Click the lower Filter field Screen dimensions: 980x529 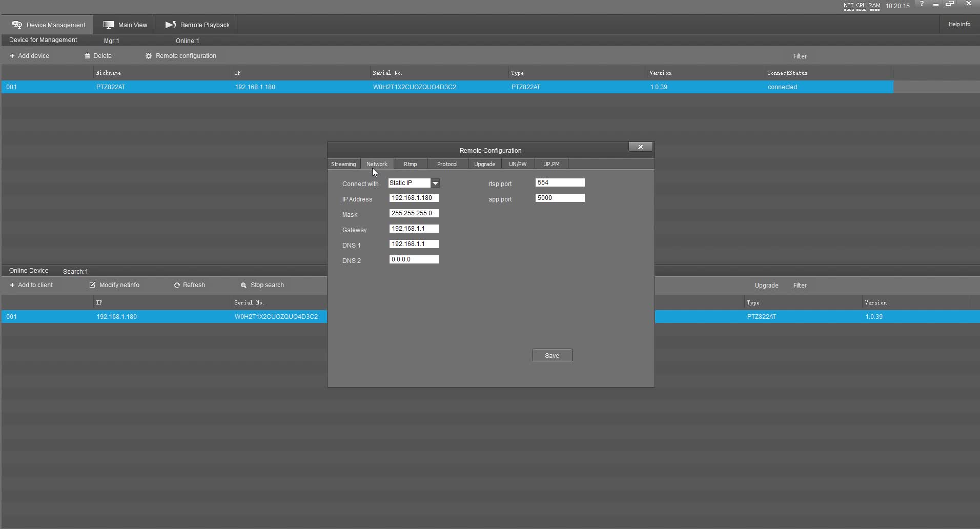click(800, 286)
